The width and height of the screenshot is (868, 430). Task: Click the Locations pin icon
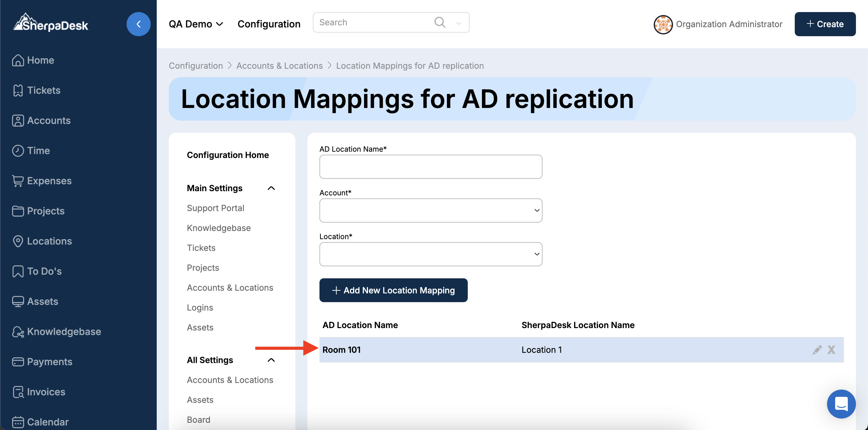pos(17,241)
